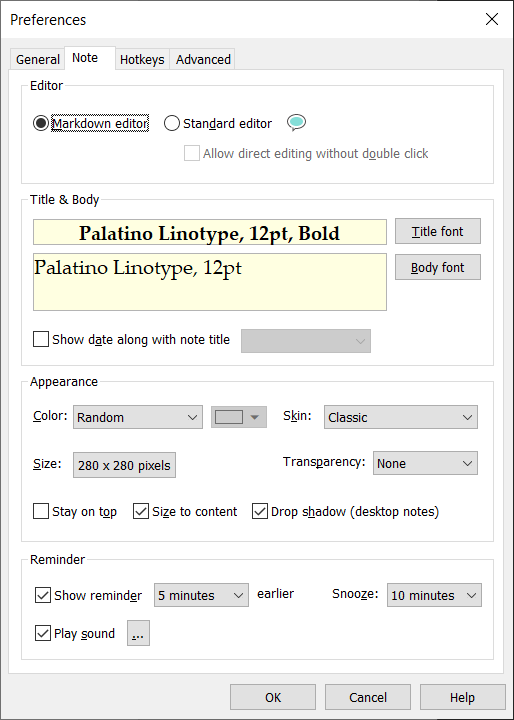514x720 pixels.
Task: Open the Transparency dropdown
Action: coord(425,463)
